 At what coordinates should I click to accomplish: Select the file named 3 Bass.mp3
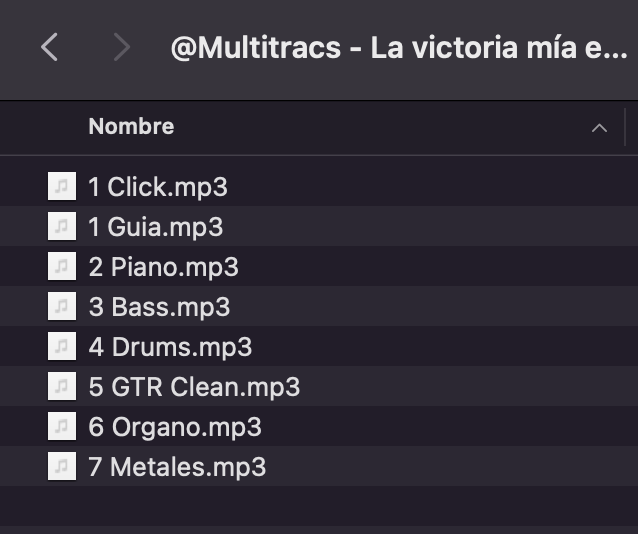pos(159,307)
